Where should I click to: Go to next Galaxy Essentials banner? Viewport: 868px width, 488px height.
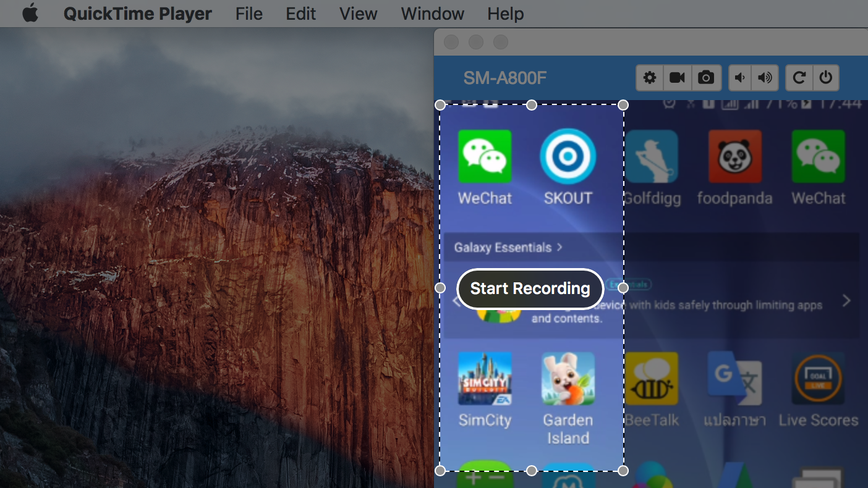click(846, 301)
